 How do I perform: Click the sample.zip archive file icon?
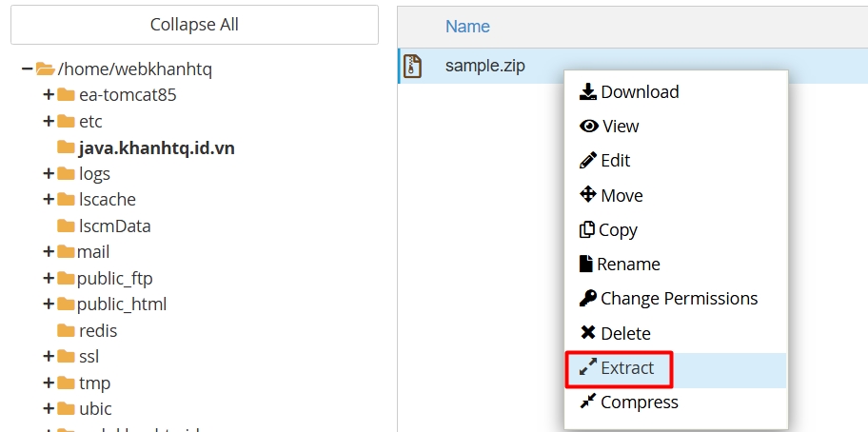[x=412, y=67]
